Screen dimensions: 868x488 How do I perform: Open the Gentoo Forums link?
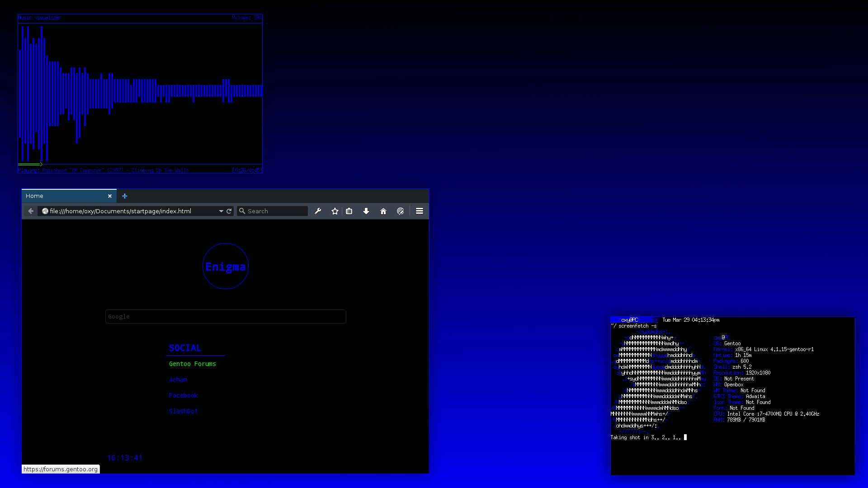193,364
